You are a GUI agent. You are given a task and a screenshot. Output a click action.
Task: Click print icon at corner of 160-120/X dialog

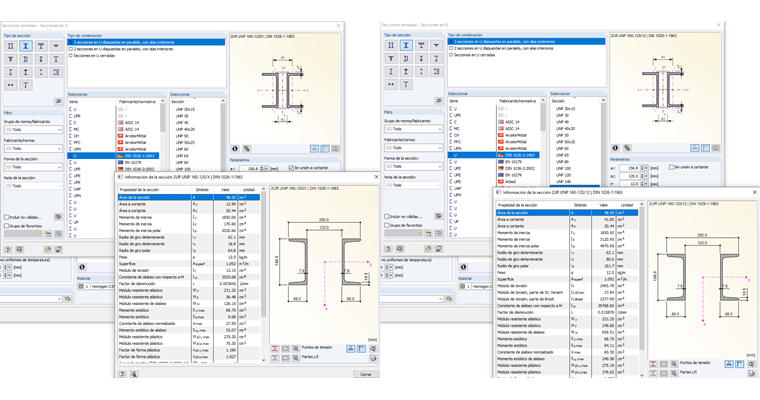point(373,358)
